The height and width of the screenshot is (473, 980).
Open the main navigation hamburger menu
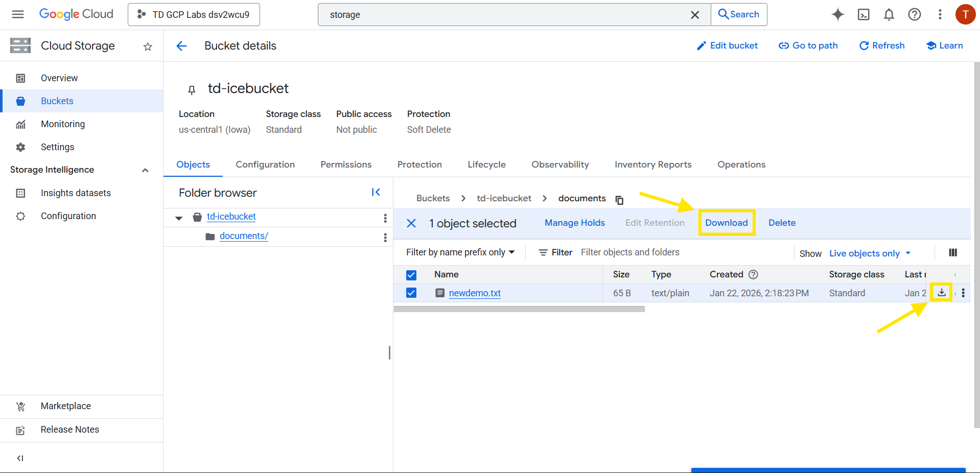point(18,14)
